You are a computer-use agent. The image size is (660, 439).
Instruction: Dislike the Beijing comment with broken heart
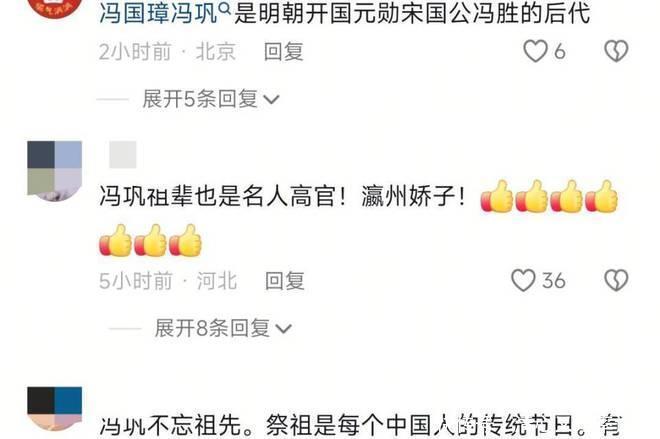click(x=616, y=51)
